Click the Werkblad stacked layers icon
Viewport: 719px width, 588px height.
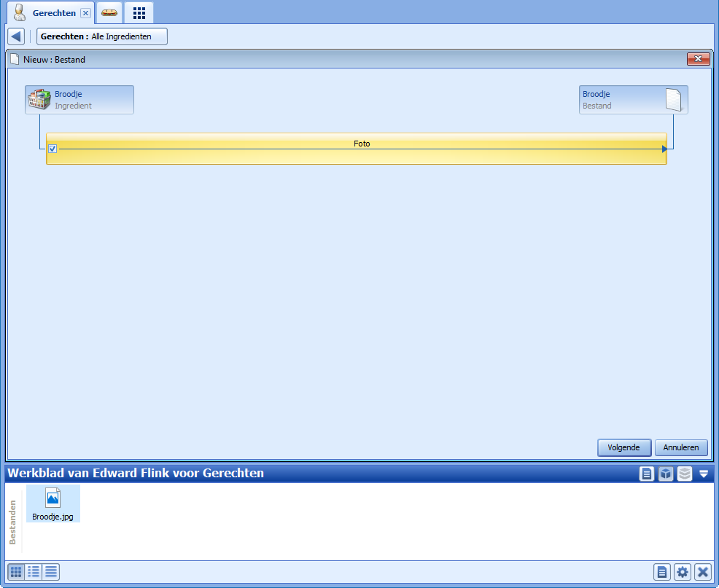684,474
